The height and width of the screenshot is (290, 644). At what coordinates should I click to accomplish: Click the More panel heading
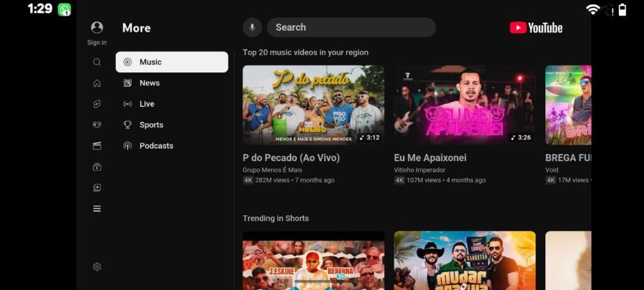pos(136,28)
